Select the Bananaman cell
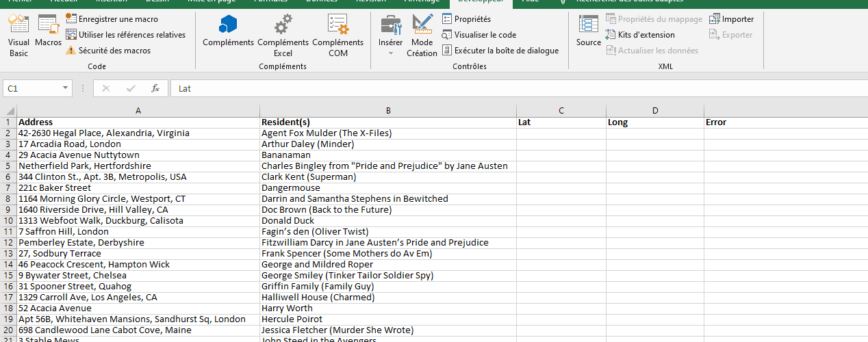 coord(388,155)
